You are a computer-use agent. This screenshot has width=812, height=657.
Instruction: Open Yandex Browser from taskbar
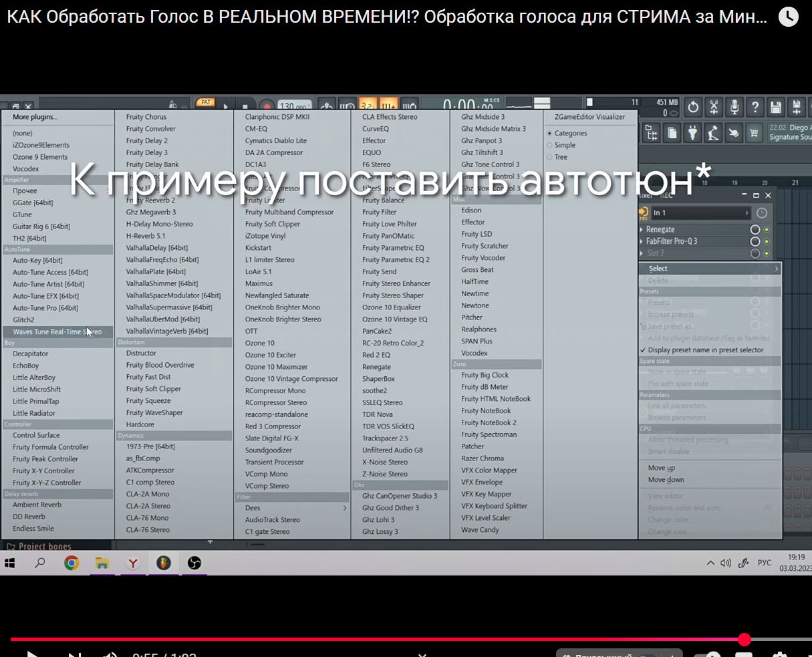click(133, 563)
